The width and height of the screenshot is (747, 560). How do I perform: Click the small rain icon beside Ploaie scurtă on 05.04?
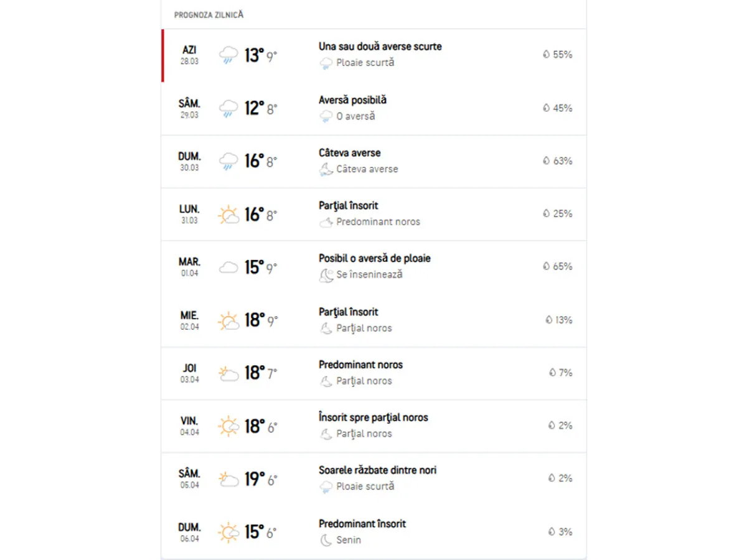[x=326, y=487]
